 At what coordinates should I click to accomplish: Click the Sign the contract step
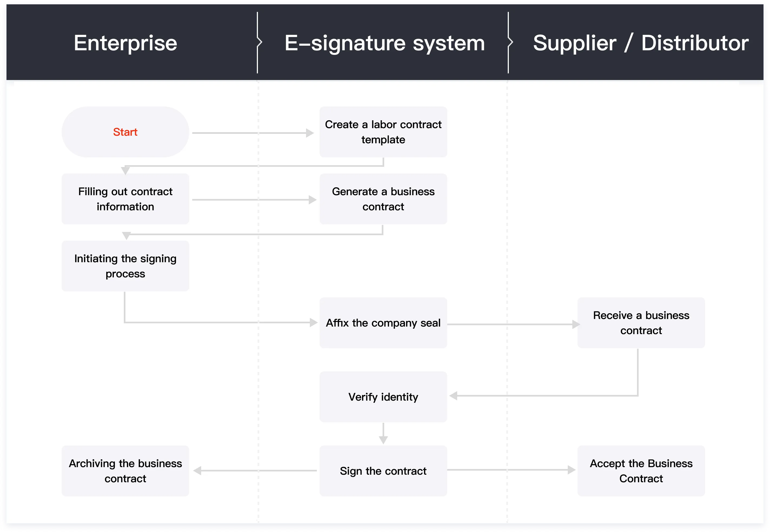pos(383,471)
